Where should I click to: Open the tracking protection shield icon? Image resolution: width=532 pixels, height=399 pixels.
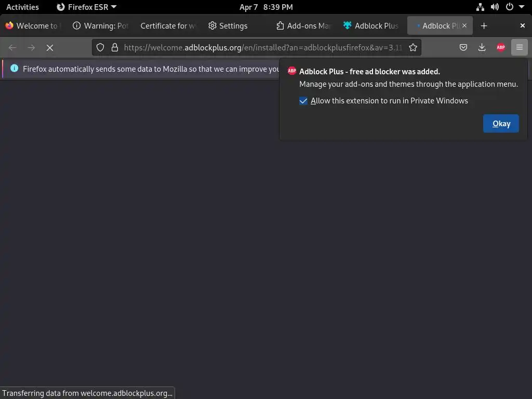point(100,47)
